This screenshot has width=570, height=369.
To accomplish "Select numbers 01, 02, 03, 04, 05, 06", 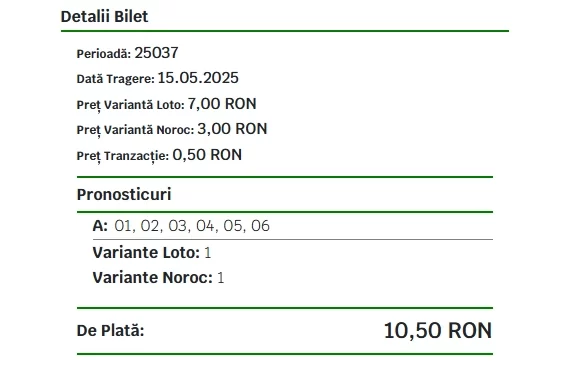I will 192,226.
